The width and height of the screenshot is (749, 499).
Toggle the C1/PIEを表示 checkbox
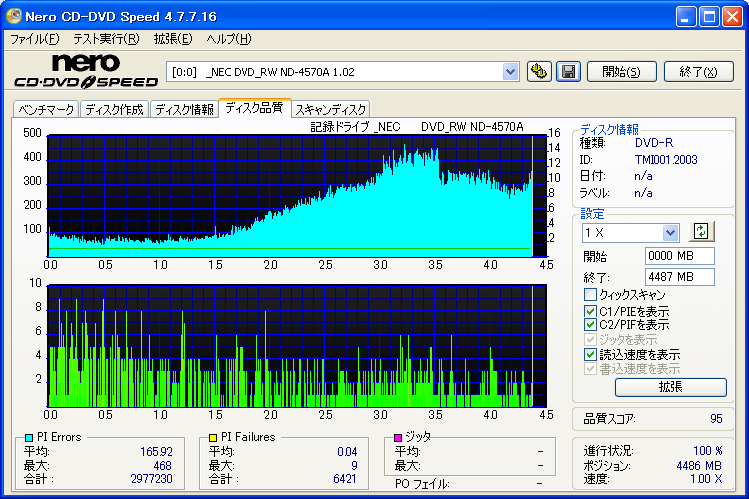coord(590,311)
